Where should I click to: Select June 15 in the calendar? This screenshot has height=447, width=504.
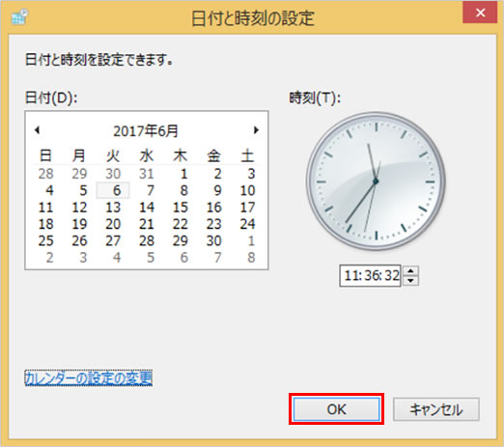coord(181,207)
